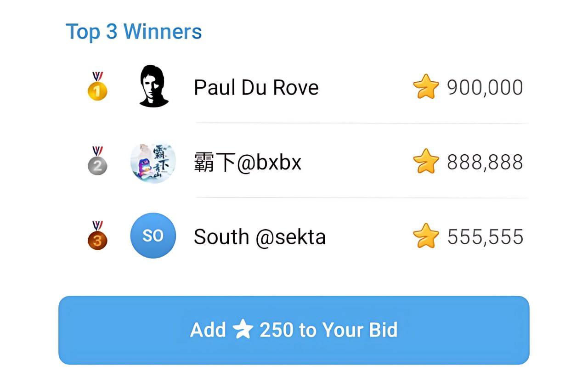588x388 pixels.
Task: Click the 888,888 bid amount
Action: coord(485,162)
